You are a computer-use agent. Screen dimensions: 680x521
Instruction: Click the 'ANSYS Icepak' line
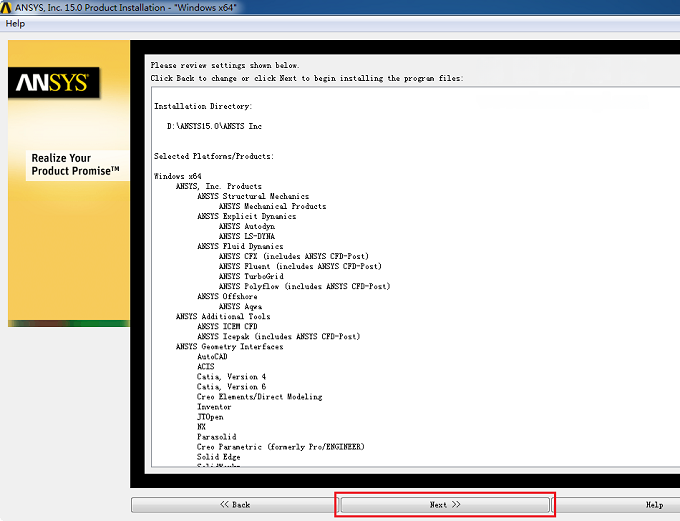coord(279,336)
